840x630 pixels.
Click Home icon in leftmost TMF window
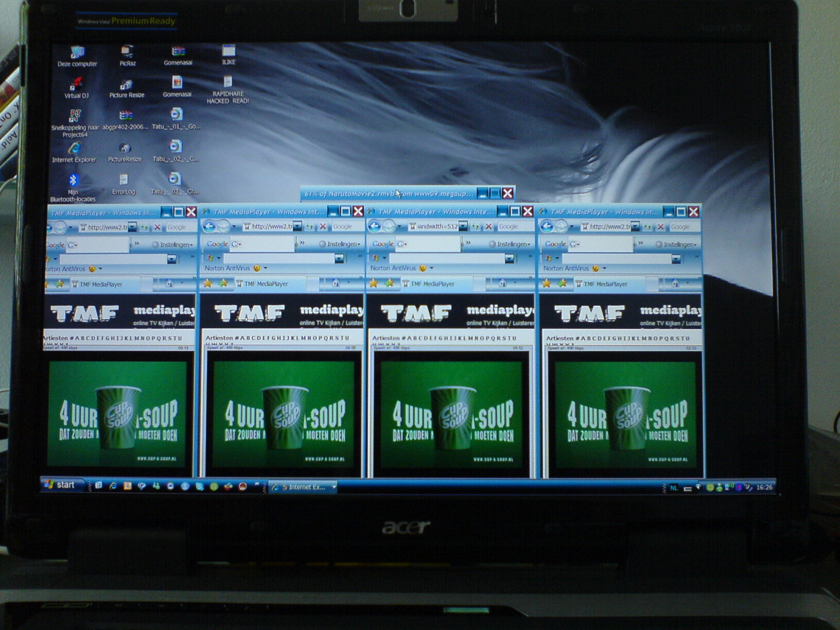click(x=169, y=284)
